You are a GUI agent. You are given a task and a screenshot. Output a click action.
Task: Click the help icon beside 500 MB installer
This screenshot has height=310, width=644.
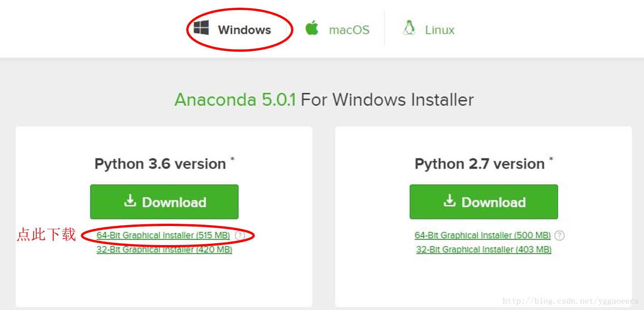coord(560,236)
